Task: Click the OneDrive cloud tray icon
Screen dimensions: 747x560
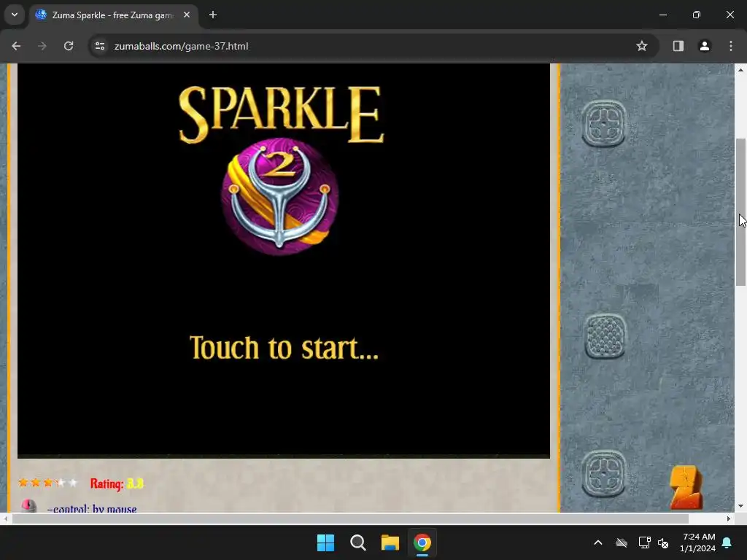Action: pyautogui.click(x=622, y=542)
